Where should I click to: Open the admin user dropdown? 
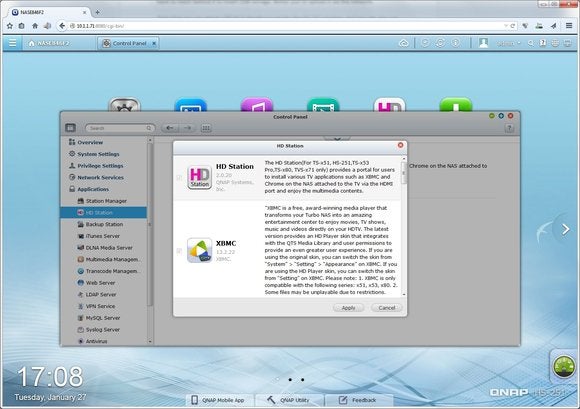pyautogui.click(x=509, y=43)
